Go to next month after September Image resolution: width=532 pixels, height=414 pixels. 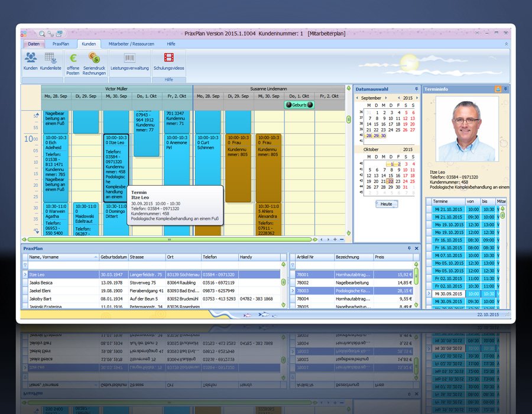(x=386, y=98)
